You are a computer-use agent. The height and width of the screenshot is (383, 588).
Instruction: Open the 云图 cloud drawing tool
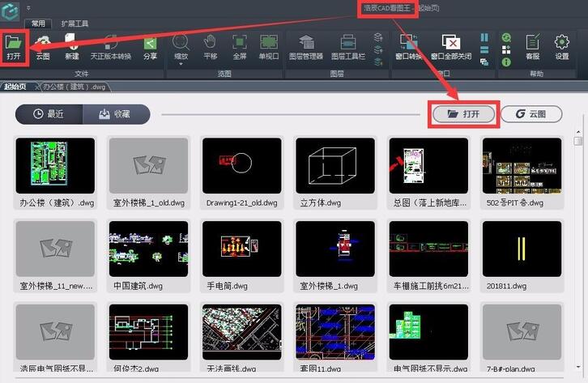tap(43, 48)
